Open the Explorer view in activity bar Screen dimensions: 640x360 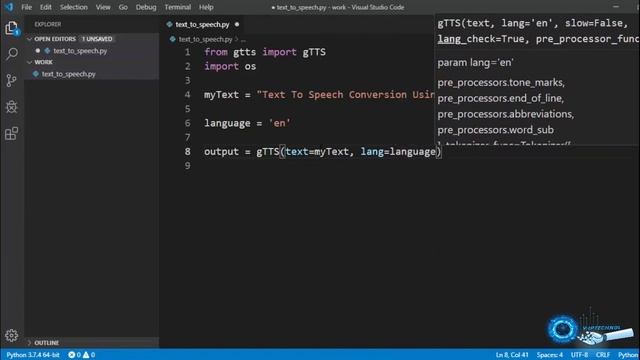pyautogui.click(x=11, y=28)
